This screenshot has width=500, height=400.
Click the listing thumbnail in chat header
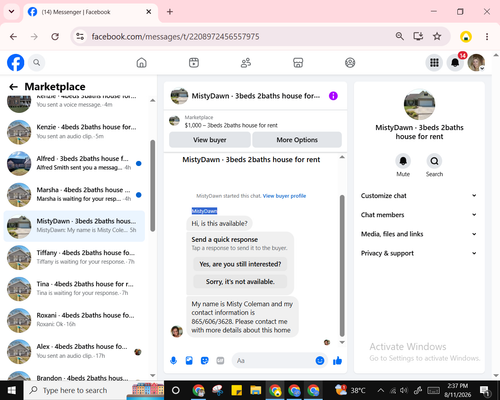tap(179, 96)
